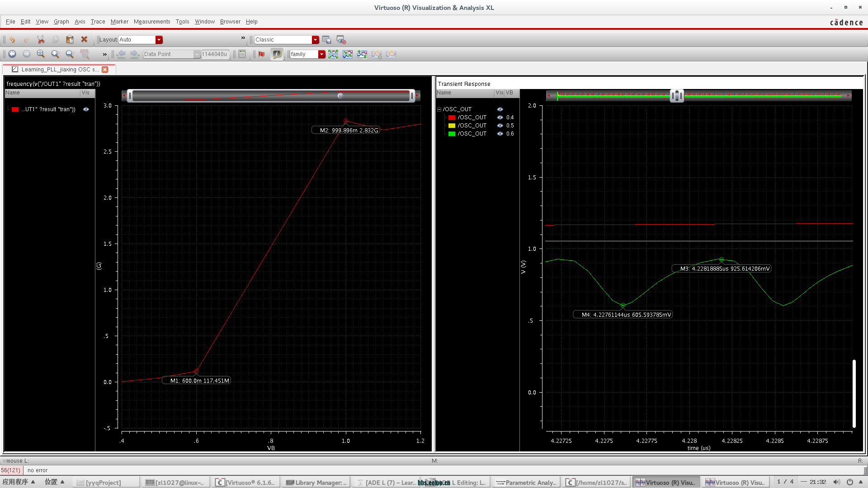Click the Paste clipboard icon
This screenshot has height=488, width=868.
[70, 40]
